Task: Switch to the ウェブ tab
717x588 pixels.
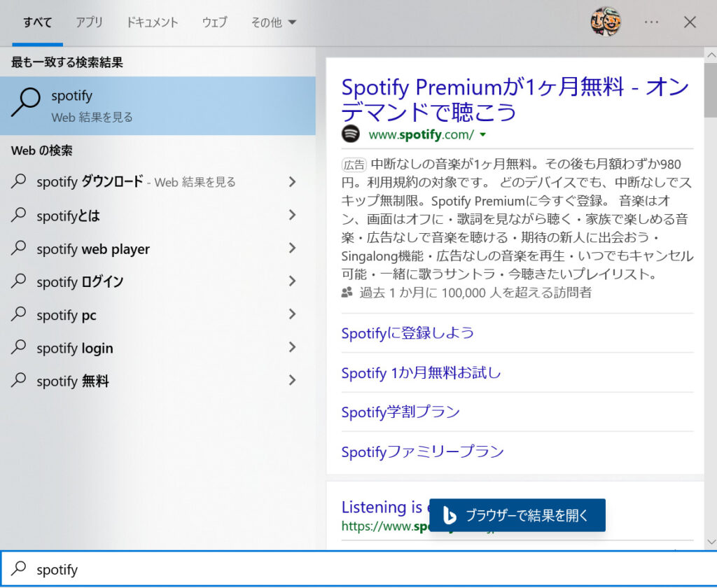Action: coord(214,22)
